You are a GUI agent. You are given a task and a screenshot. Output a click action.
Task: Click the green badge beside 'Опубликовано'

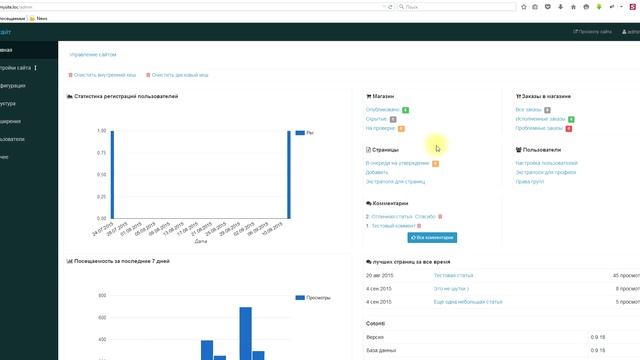click(405, 110)
